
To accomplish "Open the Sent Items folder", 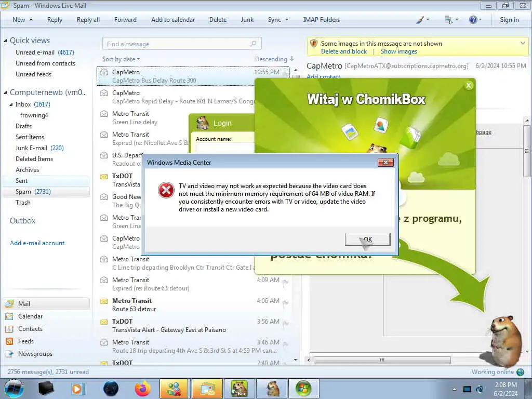I will click(x=30, y=137).
